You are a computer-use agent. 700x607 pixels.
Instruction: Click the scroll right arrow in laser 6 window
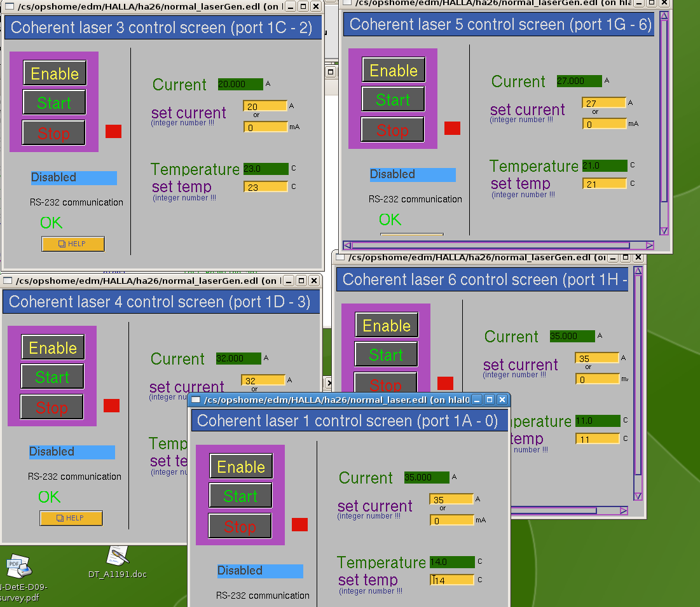coord(624,510)
